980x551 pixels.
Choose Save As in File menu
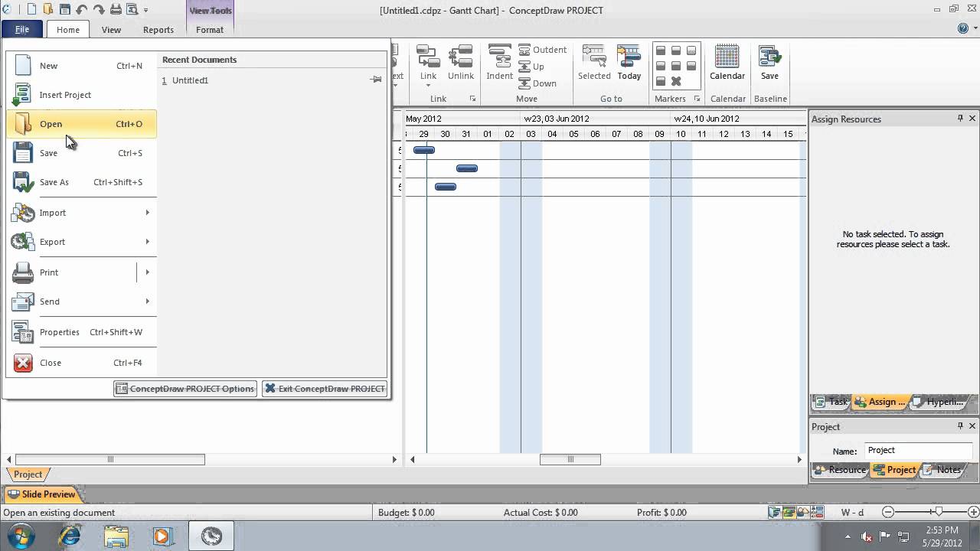[x=80, y=182]
